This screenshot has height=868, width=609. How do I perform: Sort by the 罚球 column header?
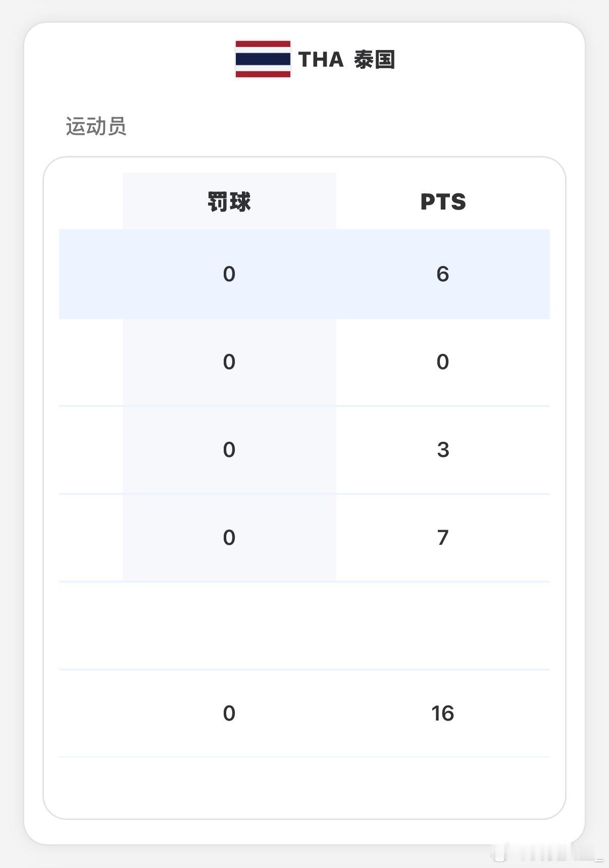click(229, 201)
